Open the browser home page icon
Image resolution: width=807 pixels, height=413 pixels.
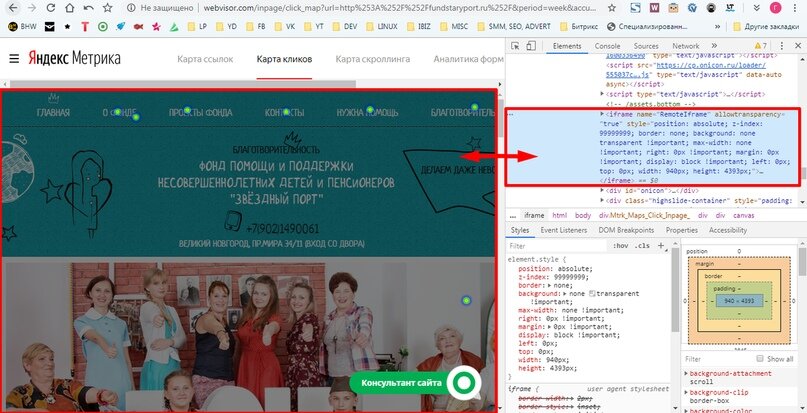click(x=69, y=8)
